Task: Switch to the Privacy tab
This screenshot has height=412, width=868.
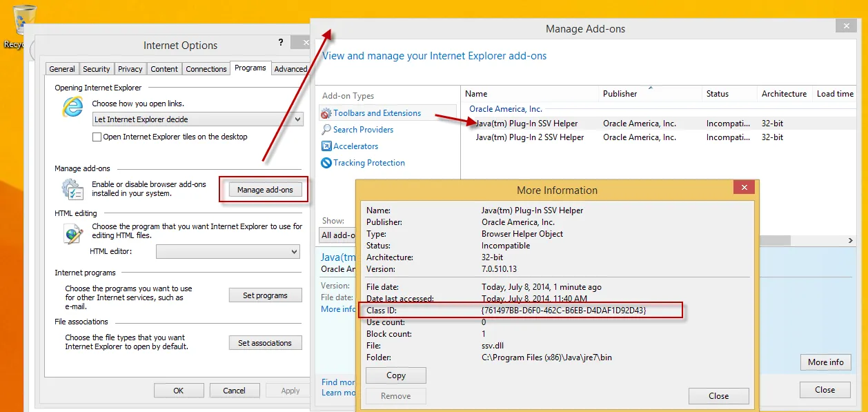Action: [130, 69]
